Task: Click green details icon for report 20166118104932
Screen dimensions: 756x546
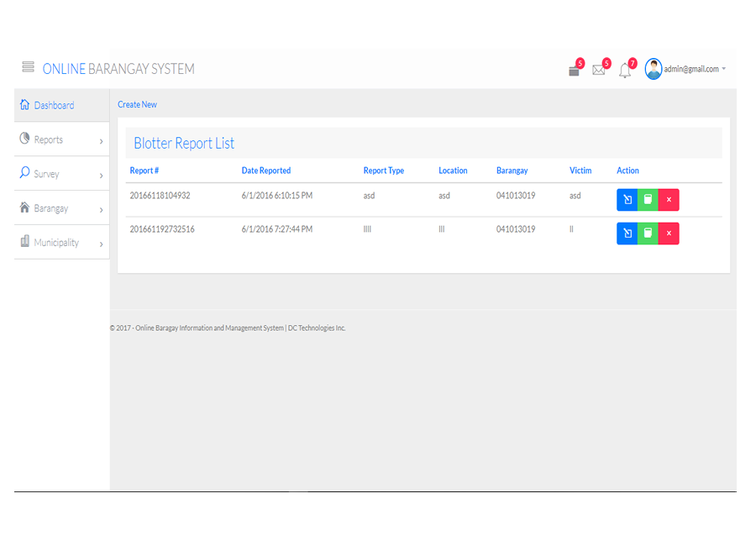Action: (648, 200)
